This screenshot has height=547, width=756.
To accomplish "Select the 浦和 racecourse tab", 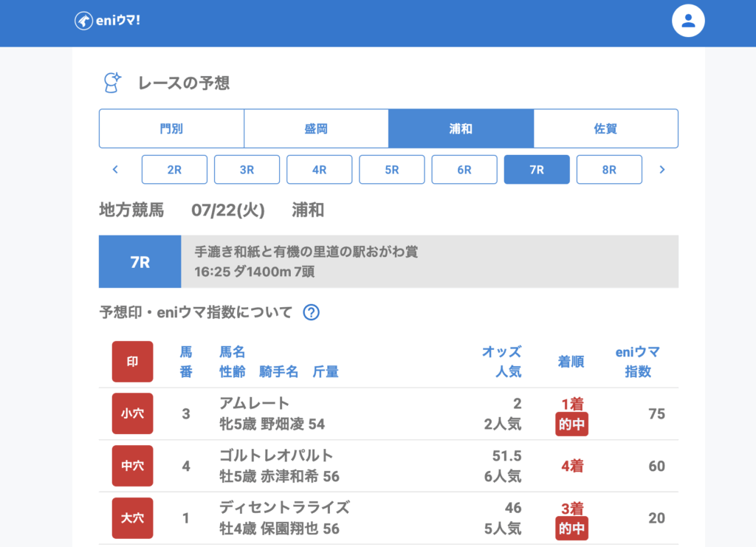I will coord(461,128).
